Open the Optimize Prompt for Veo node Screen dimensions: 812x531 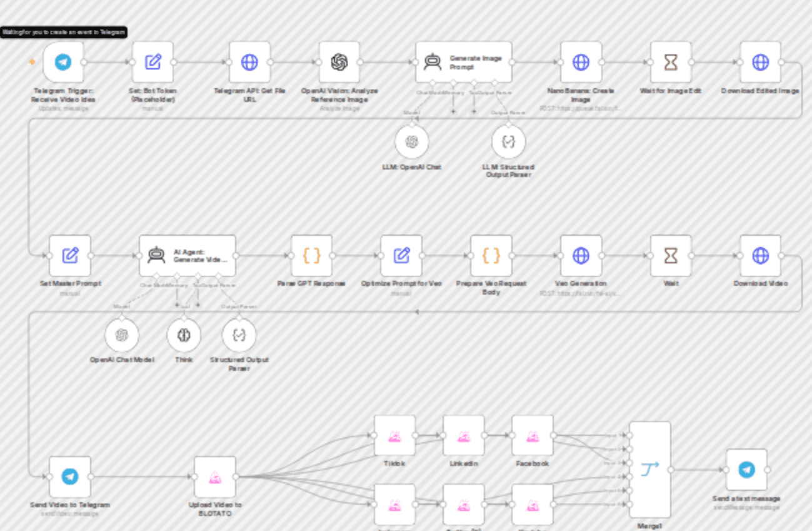click(401, 255)
